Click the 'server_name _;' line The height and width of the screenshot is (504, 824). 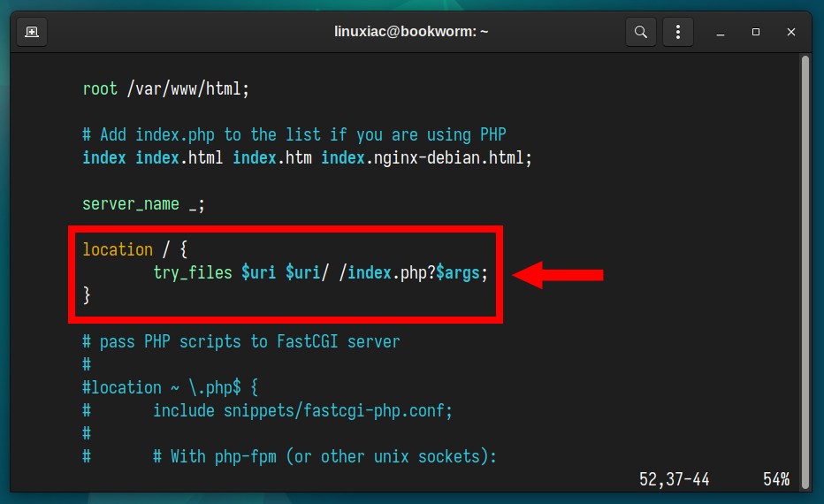point(143,204)
